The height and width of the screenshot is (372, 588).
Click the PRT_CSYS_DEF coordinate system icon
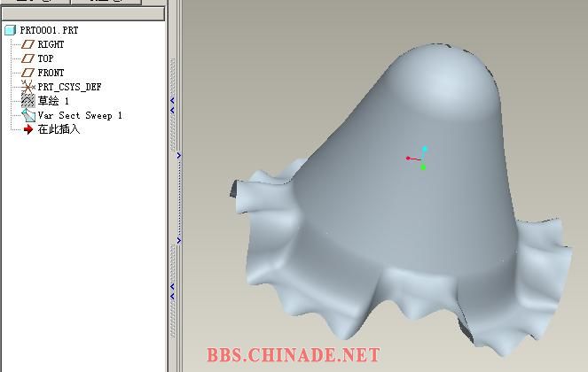click(x=27, y=87)
